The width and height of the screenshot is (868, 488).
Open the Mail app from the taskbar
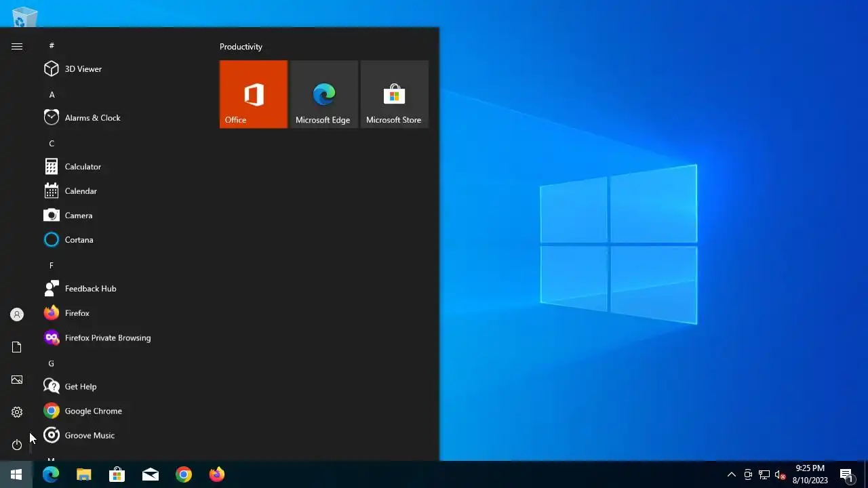click(x=151, y=474)
